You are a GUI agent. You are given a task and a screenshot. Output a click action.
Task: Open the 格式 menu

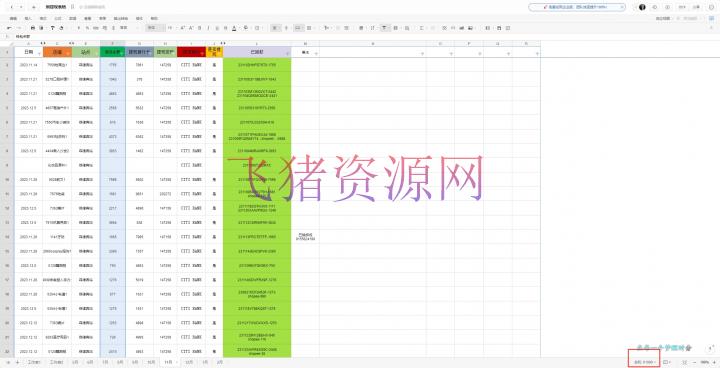point(43,18)
